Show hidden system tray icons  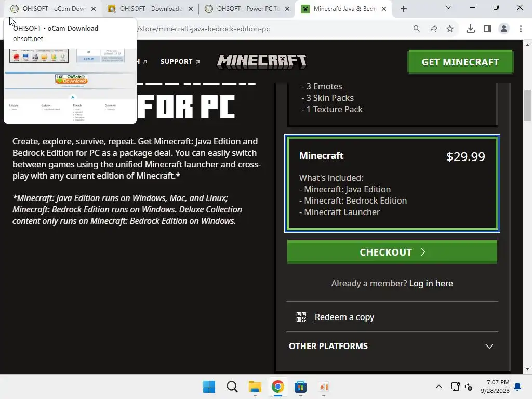tap(438, 387)
